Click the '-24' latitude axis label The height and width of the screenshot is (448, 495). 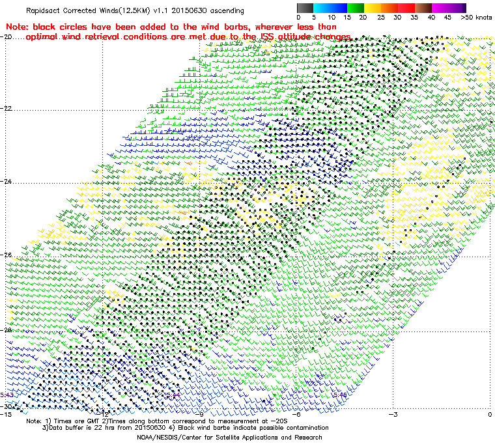pyautogui.click(x=6, y=182)
